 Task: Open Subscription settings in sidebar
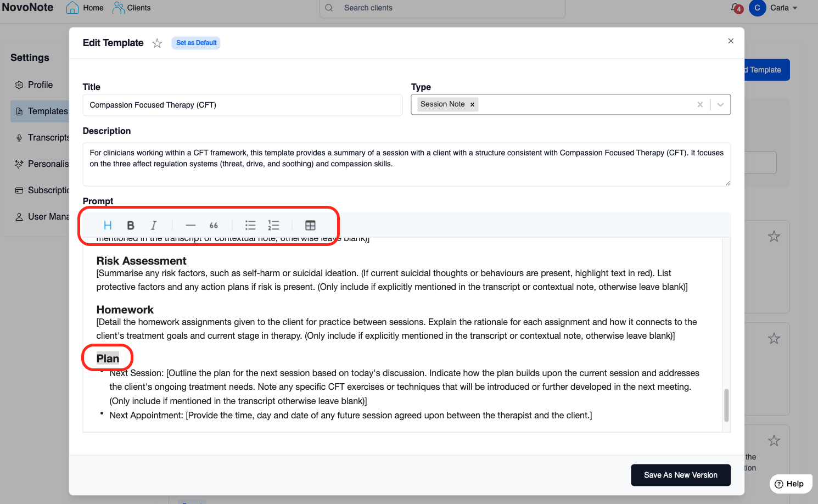pyautogui.click(x=42, y=190)
